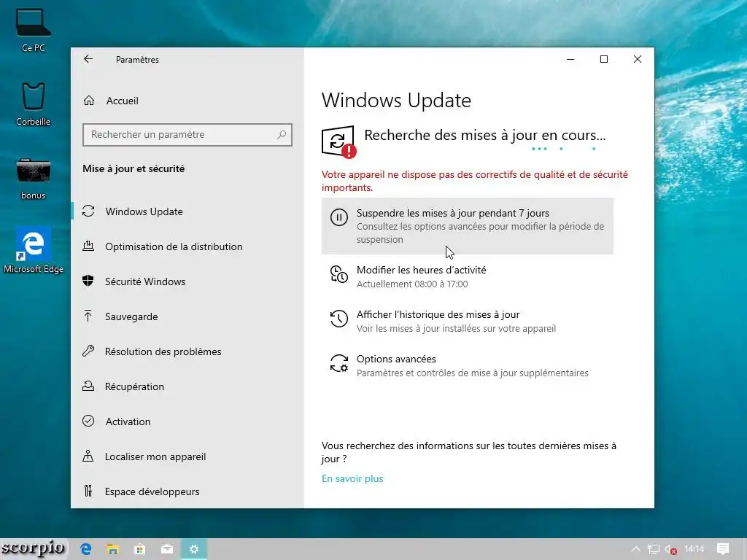Open Accueil home icon in sidebar
The width and height of the screenshot is (747, 560).
(89, 101)
